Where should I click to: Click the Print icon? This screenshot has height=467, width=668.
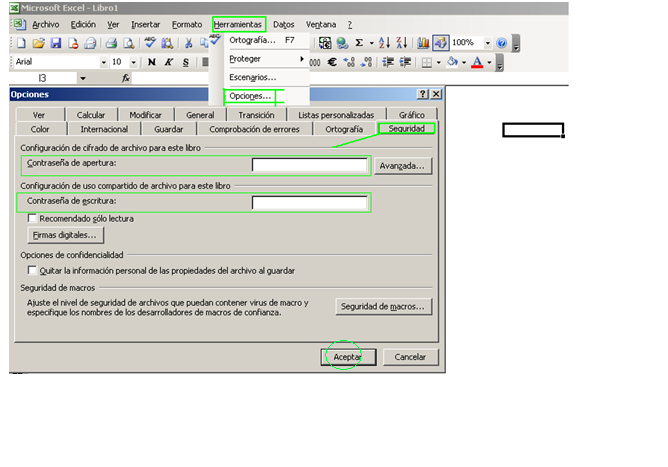[x=112, y=43]
